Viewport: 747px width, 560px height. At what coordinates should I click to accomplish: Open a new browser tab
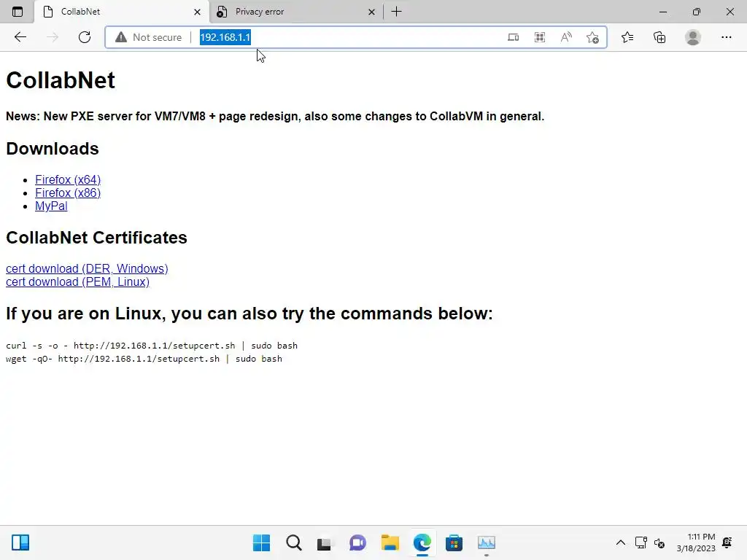396,12
